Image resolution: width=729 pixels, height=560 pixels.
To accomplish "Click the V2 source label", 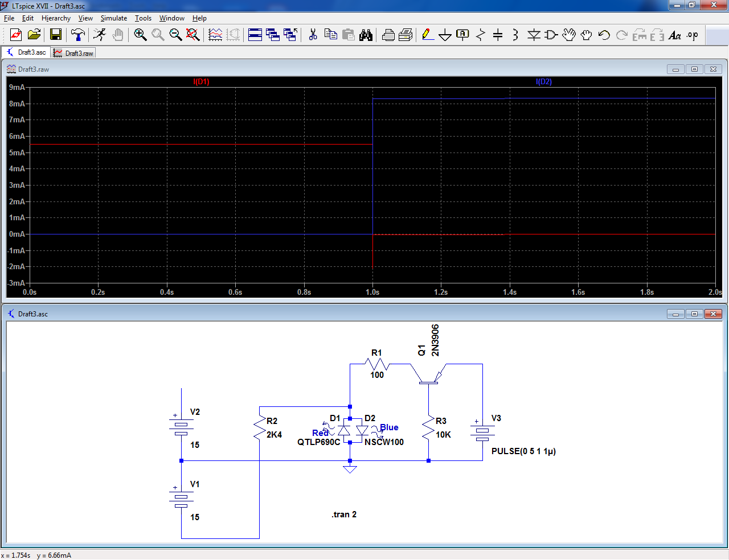I will click(x=195, y=412).
